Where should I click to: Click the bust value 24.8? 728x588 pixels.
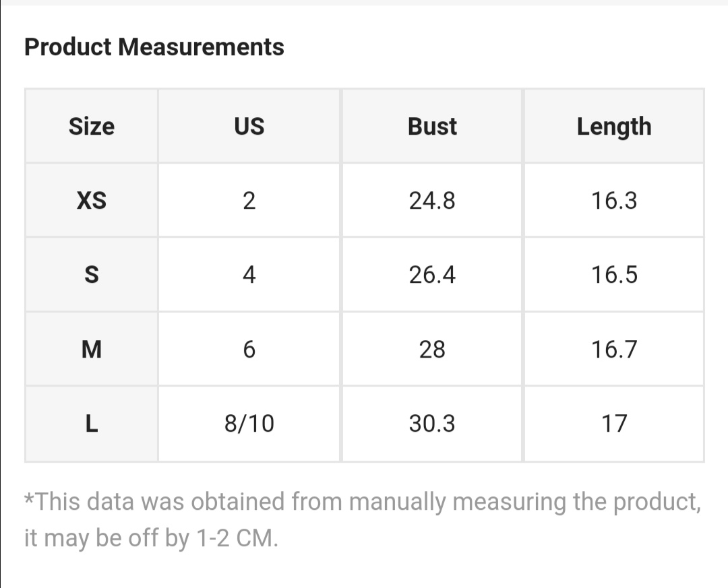click(x=432, y=201)
